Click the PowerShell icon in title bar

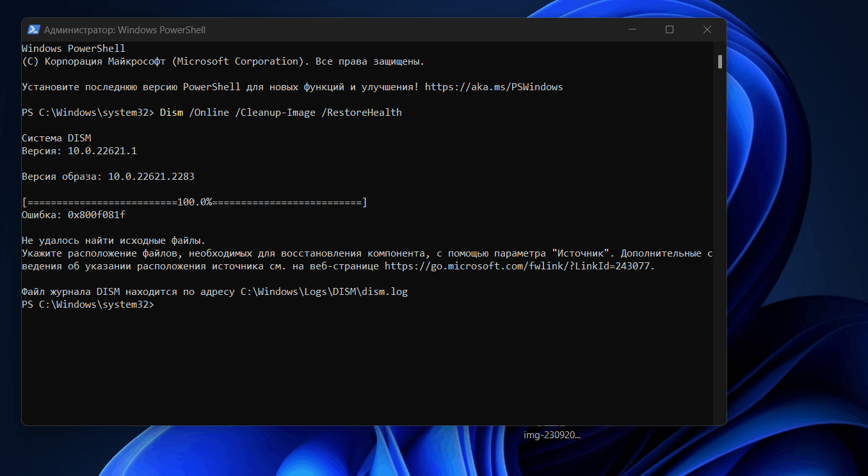coord(34,29)
